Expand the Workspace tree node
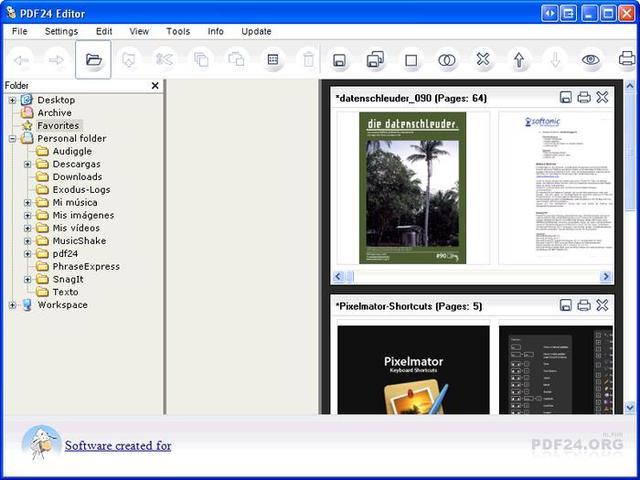 click(12, 305)
